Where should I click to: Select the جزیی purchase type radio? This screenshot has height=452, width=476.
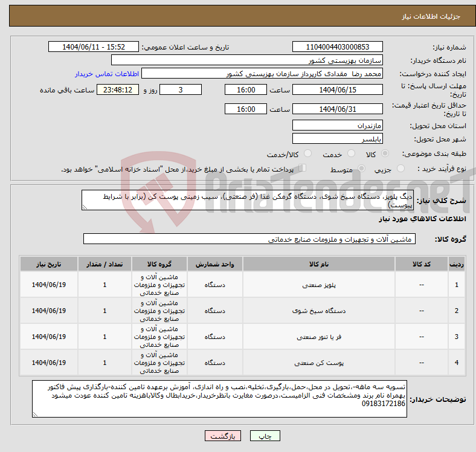[x=400, y=169]
